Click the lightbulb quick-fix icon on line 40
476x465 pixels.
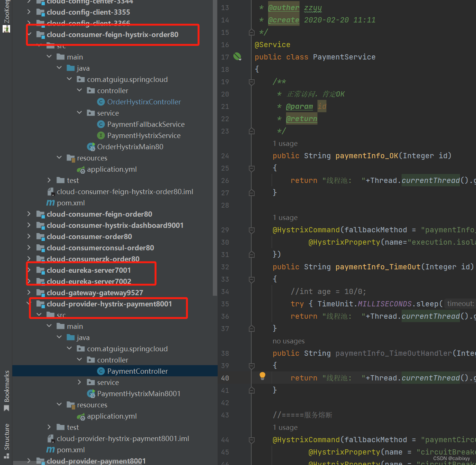tap(262, 376)
